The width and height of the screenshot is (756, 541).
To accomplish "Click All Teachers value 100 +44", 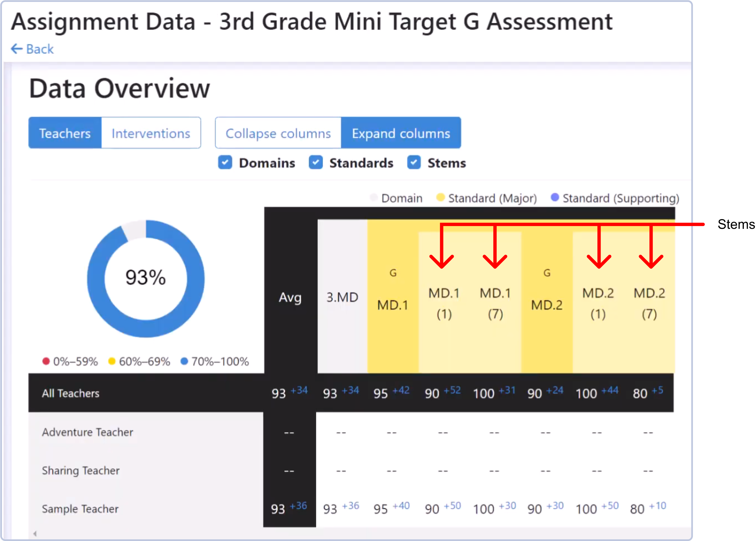I will 597,393.
